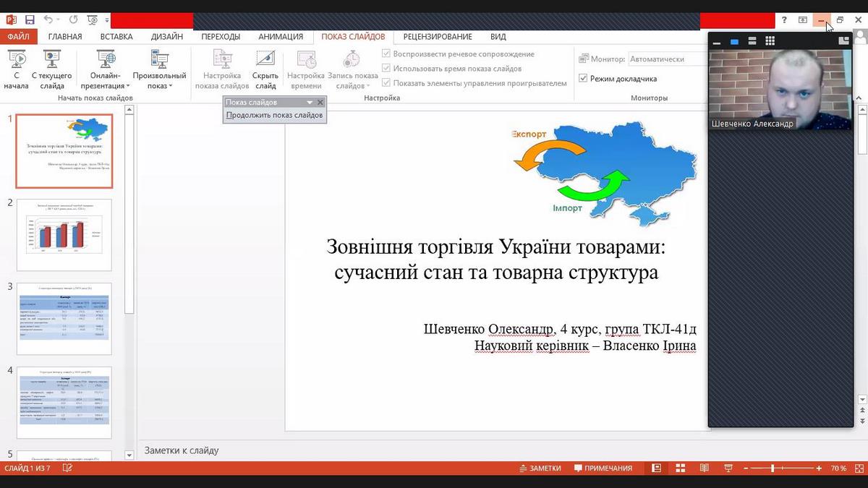Click the zoom slider in status bar

773,468
